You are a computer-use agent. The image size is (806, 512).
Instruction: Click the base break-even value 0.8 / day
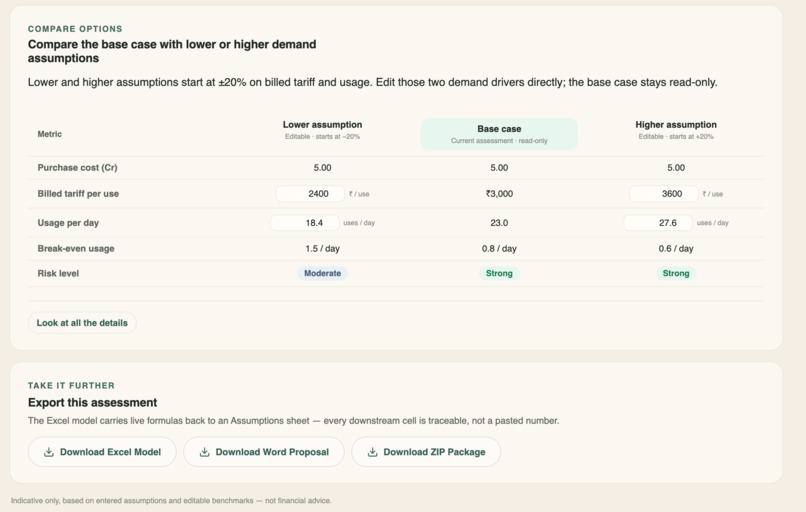click(499, 248)
